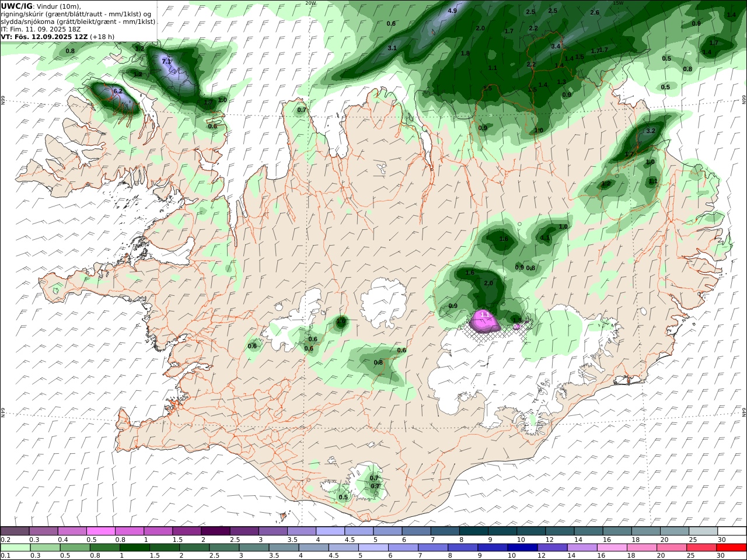Viewport: 747px width, 560px height.
Task: Click the valid time 'VT: Fös. 12.09.2025 12Z'
Action: click(44, 37)
